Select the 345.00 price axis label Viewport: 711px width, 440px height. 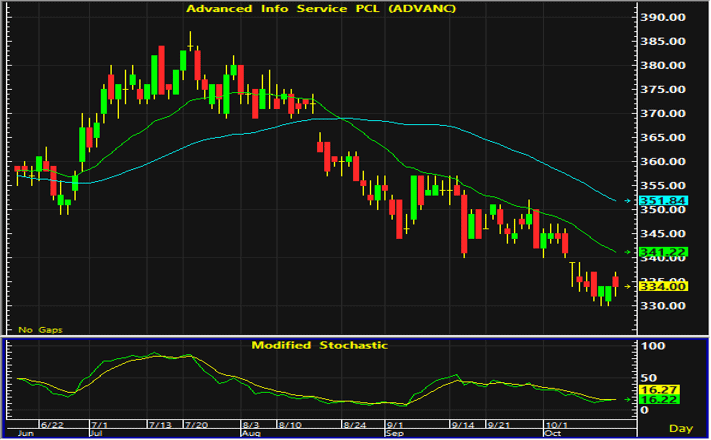pos(662,234)
